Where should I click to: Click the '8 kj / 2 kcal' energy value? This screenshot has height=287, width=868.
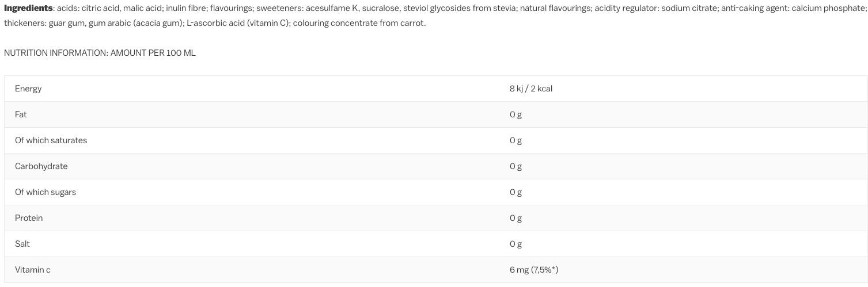point(530,89)
